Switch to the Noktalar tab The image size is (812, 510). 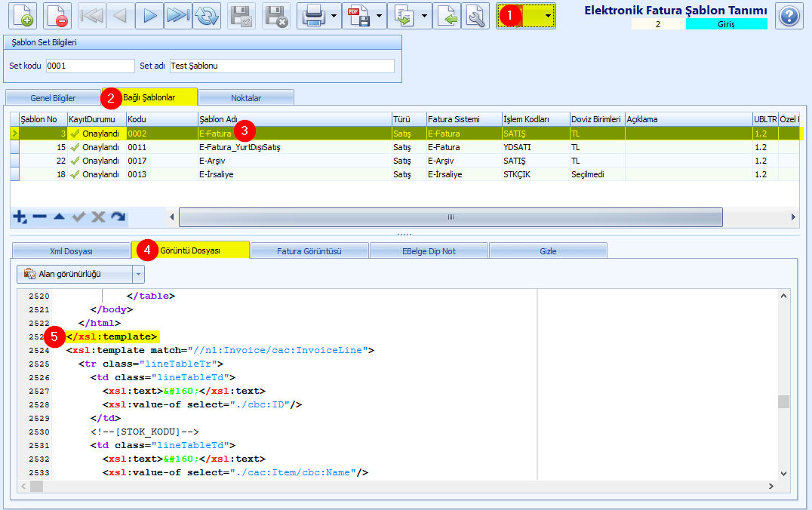[x=246, y=98]
